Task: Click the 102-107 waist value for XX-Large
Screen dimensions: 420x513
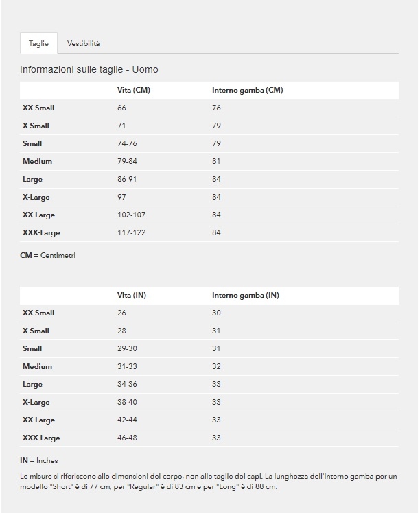Action: [x=132, y=215]
